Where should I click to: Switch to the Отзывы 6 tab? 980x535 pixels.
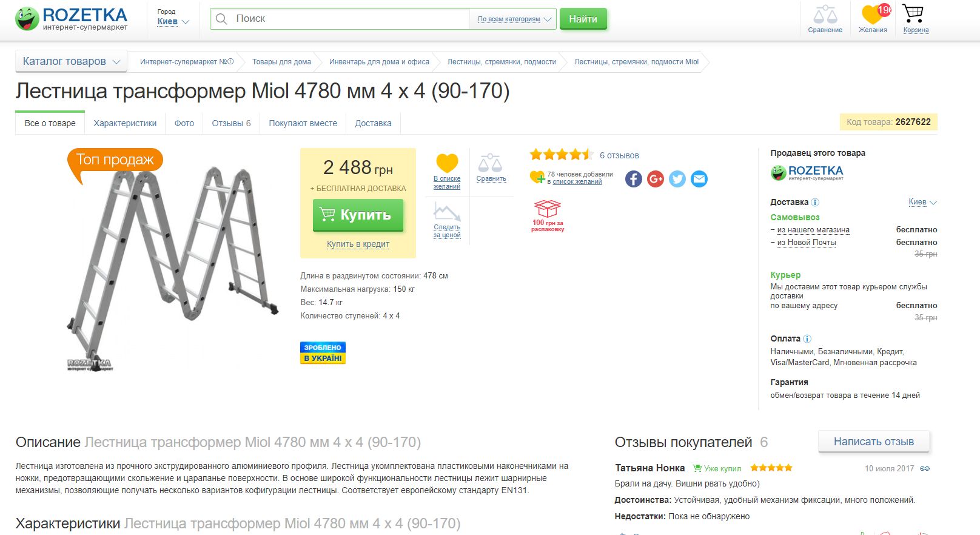click(x=231, y=123)
